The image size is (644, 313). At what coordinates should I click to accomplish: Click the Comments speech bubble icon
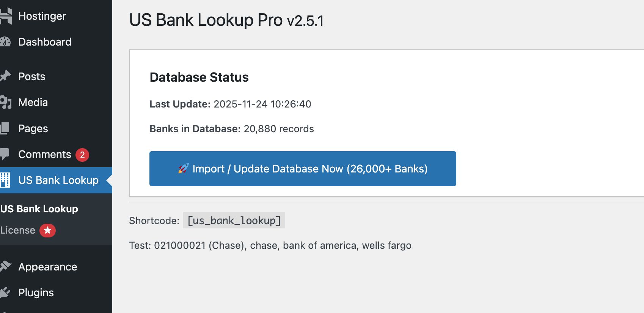coord(5,154)
